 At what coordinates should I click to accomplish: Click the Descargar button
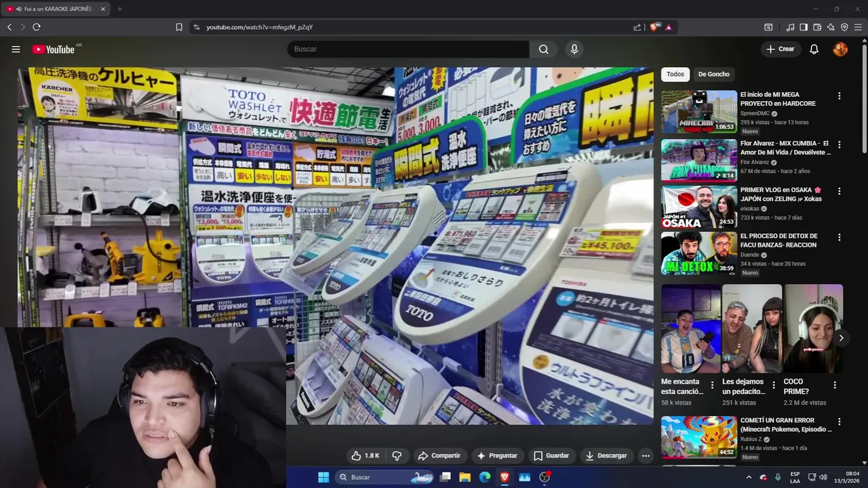tap(606, 455)
